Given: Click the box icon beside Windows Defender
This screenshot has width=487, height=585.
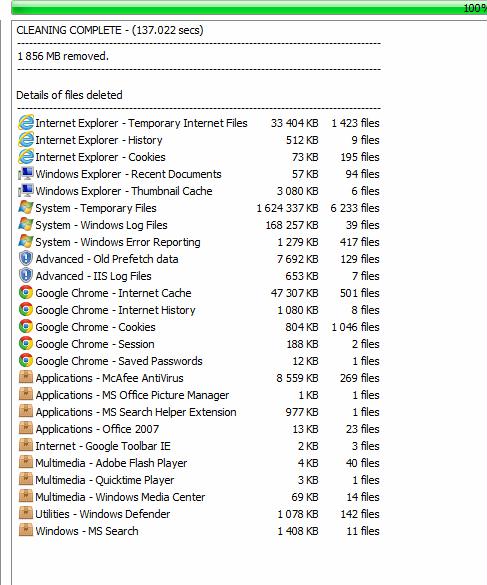Looking at the screenshot, I should 26,513.
